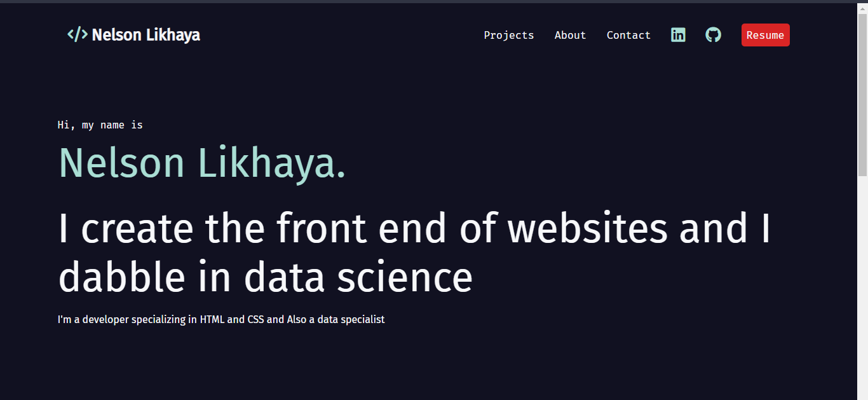This screenshot has width=868, height=400.
Task: Click the Nelson Likhaya site title
Action: 146,35
